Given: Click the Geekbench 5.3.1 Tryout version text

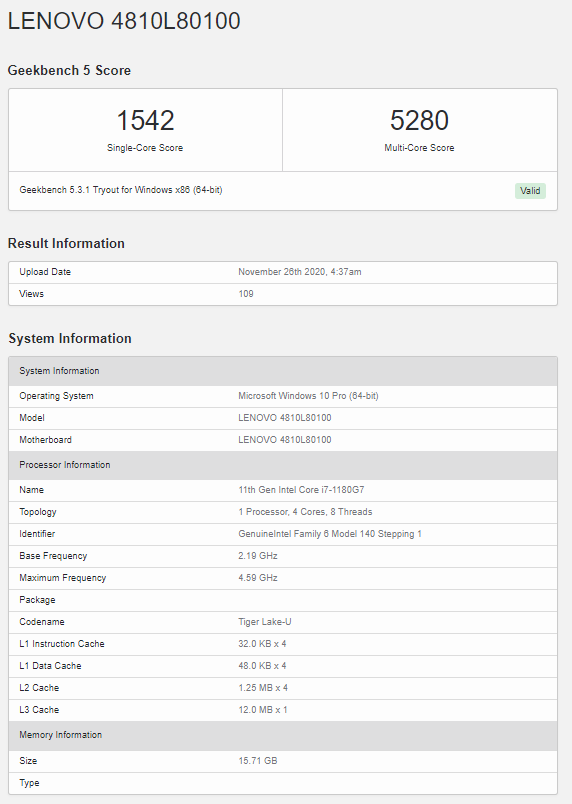Looking at the screenshot, I should (x=121, y=190).
